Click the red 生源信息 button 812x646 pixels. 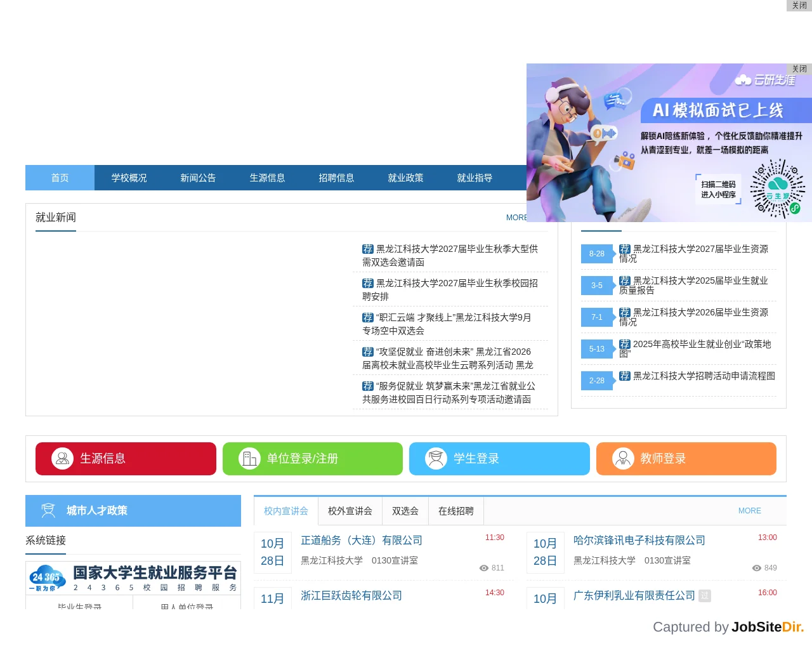click(126, 459)
